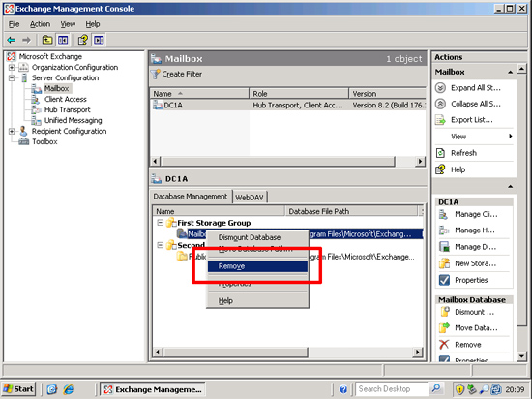The height and width of the screenshot is (399, 532).
Task: Choose Remove in context menu
Action: tap(257, 266)
